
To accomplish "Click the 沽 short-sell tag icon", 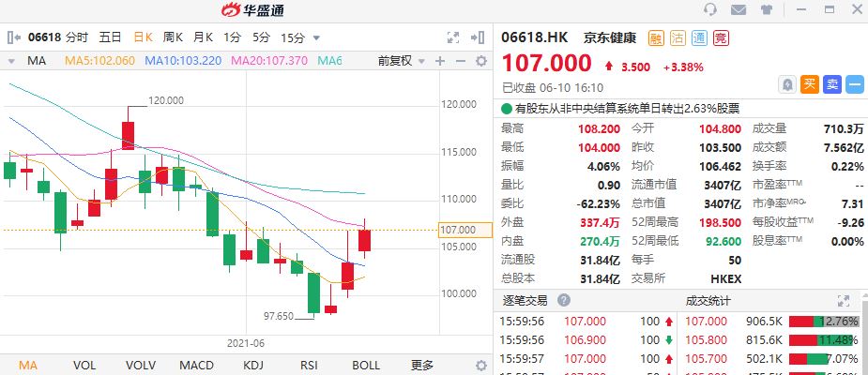I will tap(678, 37).
